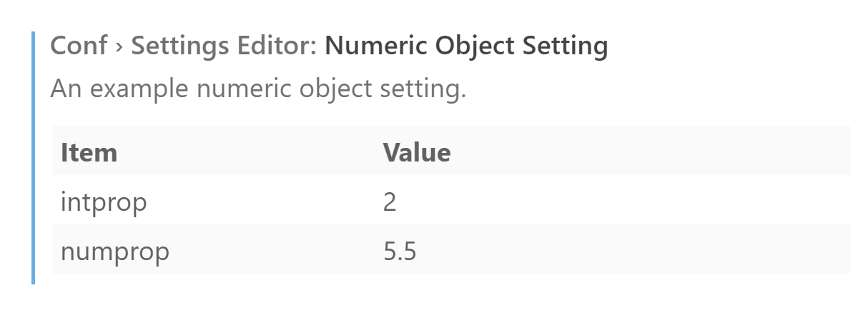
Task: Click the Value column header
Action: click(417, 152)
